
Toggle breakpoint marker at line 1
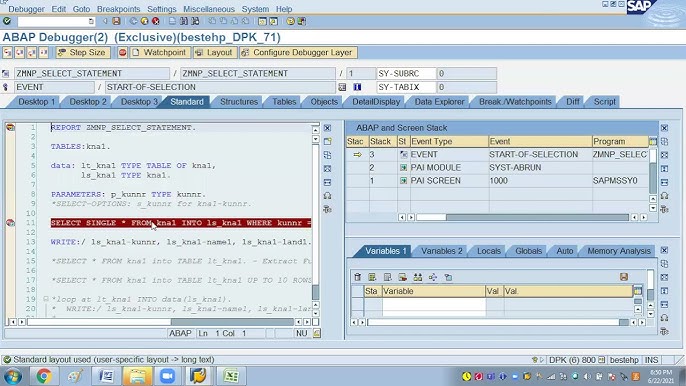(10, 127)
